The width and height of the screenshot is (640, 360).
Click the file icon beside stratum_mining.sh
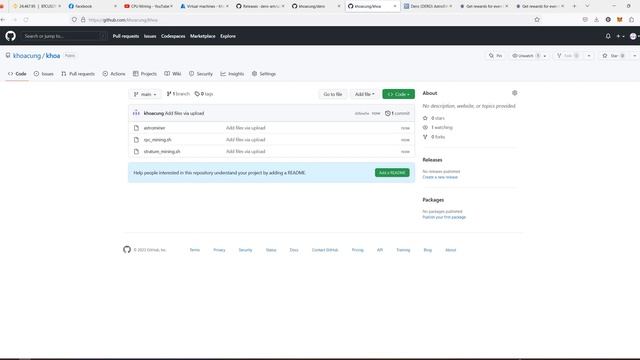[x=136, y=151]
